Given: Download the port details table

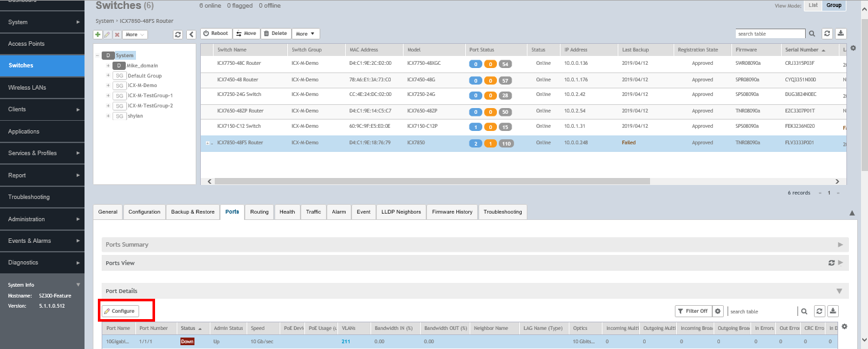Looking at the screenshot, I should pyautogui.click(x=834, y=311).
